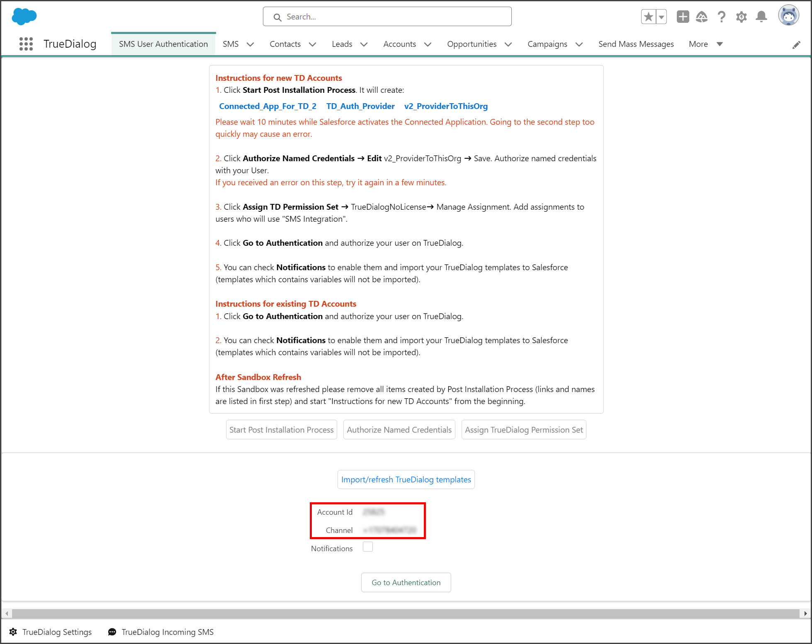Open the Setup gear icon
Image resolution: width=812 pixels, height=644 pixels.
741,17
